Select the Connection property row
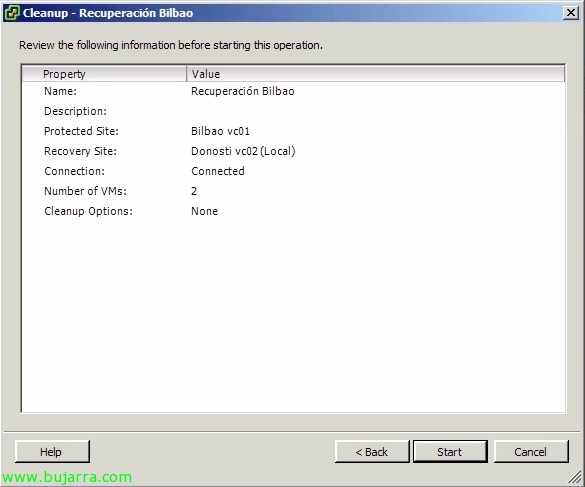The height and width of the screenshot is (487, 585). [x=293, y=171]
